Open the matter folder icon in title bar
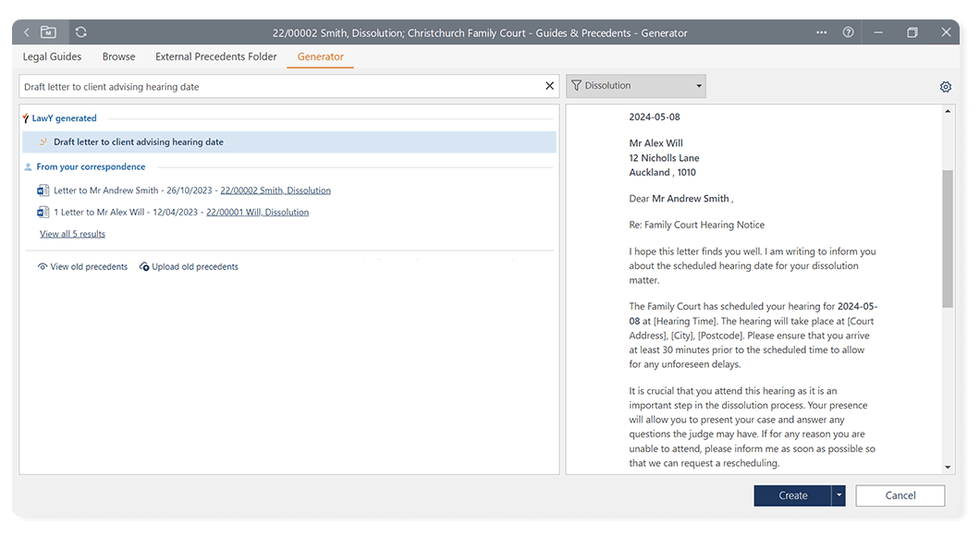980x551 pixels. tap(48, 31)
